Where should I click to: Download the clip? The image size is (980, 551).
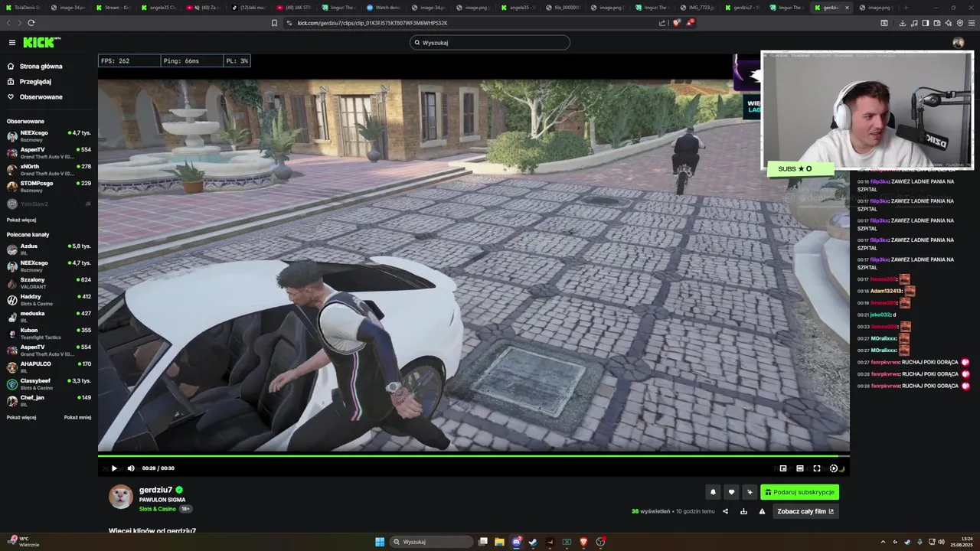(743, 511)
